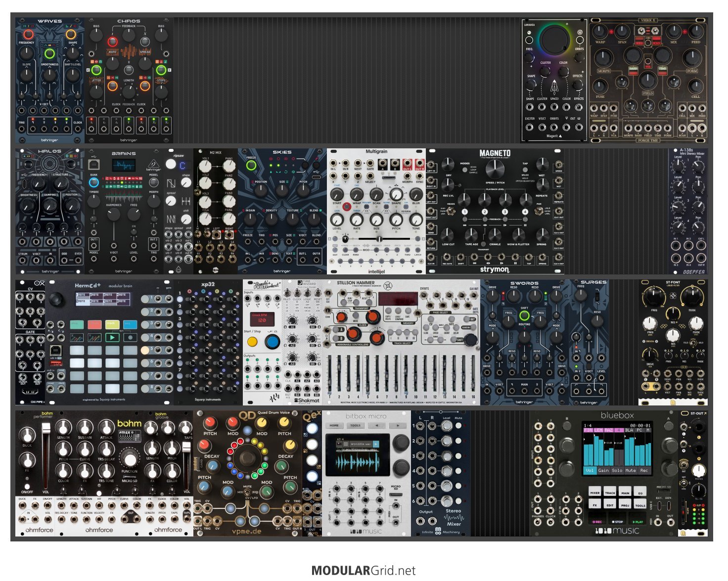This screenshot has width=728, height=581.
Task: Mute channel 4 on the Stereo Mixer
Action: 458,471
